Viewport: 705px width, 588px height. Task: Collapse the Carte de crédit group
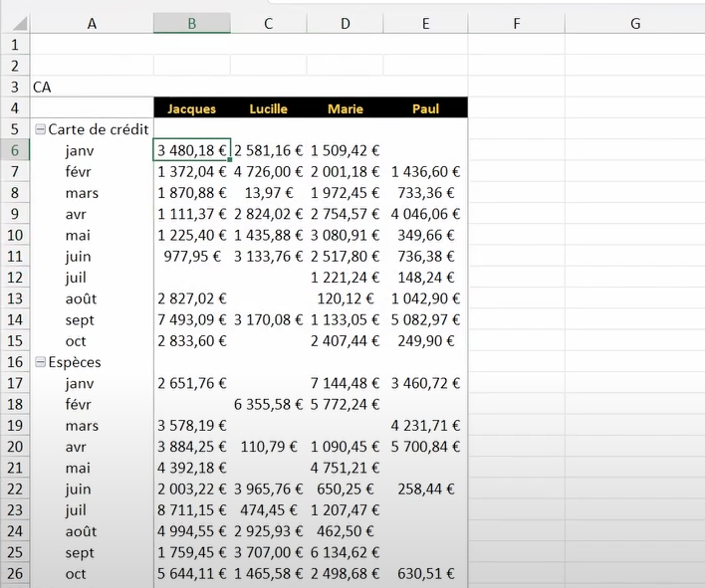[x=41, y=129]
